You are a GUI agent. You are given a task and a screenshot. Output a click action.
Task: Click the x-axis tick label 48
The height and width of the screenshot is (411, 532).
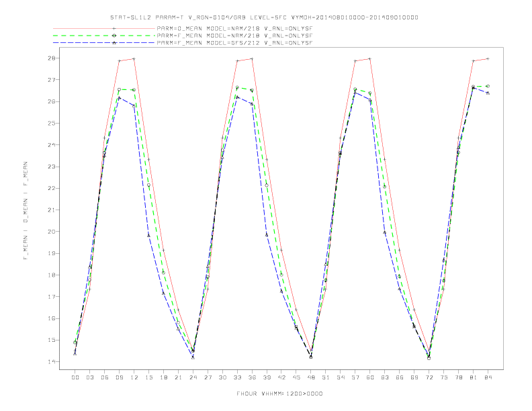[311, 377]
